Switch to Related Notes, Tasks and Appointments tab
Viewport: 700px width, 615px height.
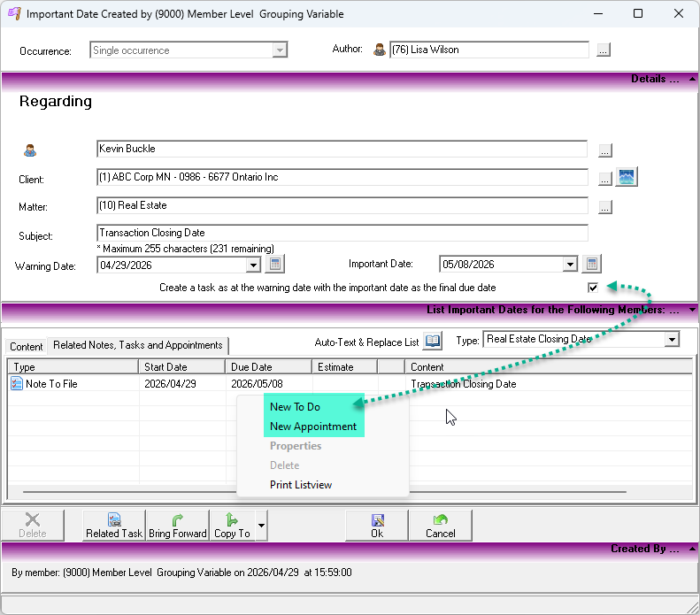(x=137, y=345)
